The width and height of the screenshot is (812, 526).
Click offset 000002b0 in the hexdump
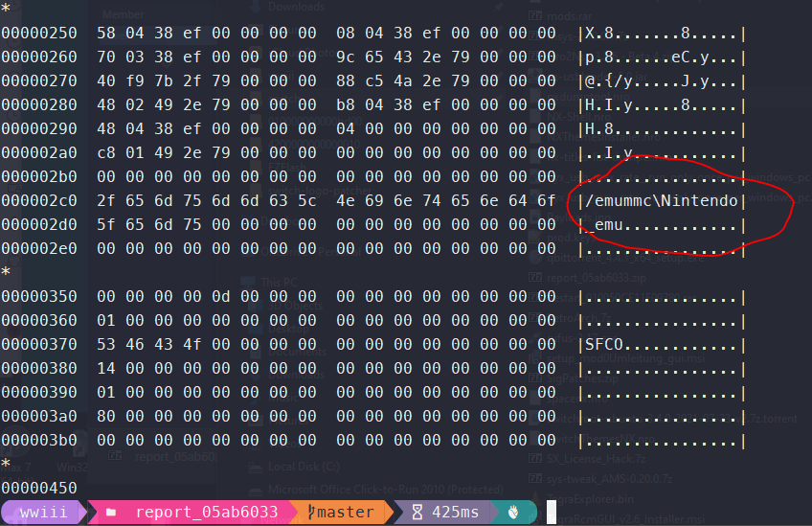39,176
